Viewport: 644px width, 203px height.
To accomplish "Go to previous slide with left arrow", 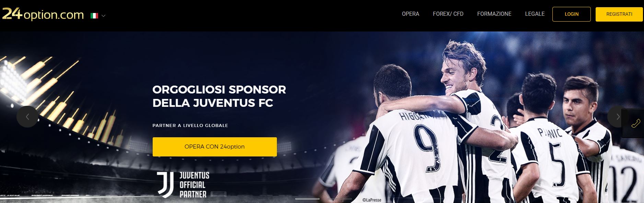I will 27,117.
